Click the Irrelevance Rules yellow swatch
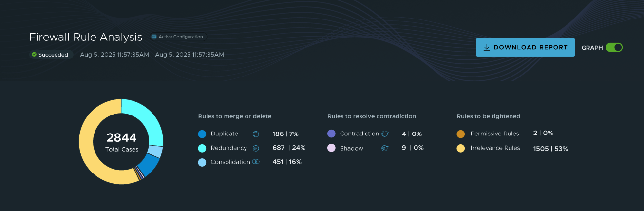Screen dimensions: 644x211 pos(461,148)
